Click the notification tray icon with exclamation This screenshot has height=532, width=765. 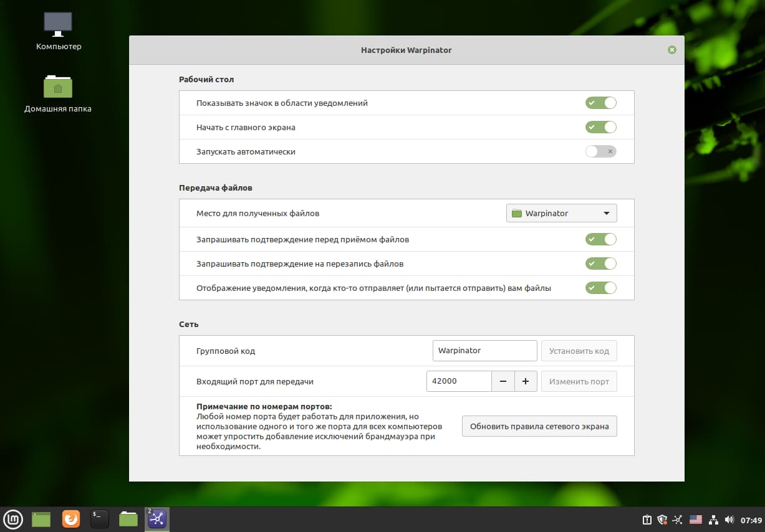(647, 520)
